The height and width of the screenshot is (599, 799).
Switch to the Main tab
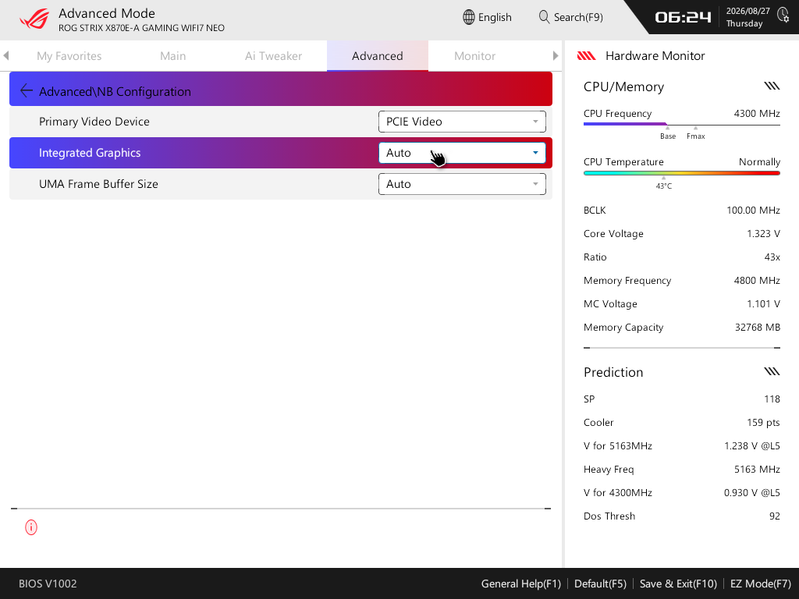point(173,56)
